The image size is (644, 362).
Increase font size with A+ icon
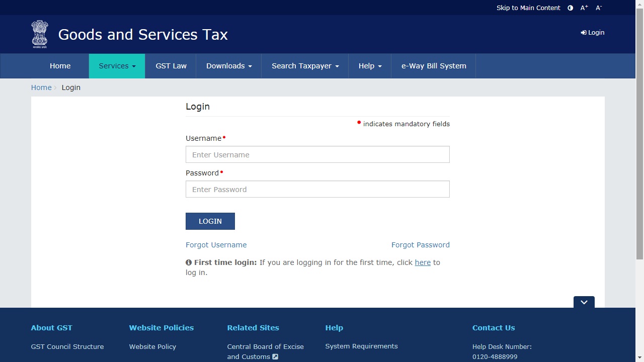tap(584, 8)
